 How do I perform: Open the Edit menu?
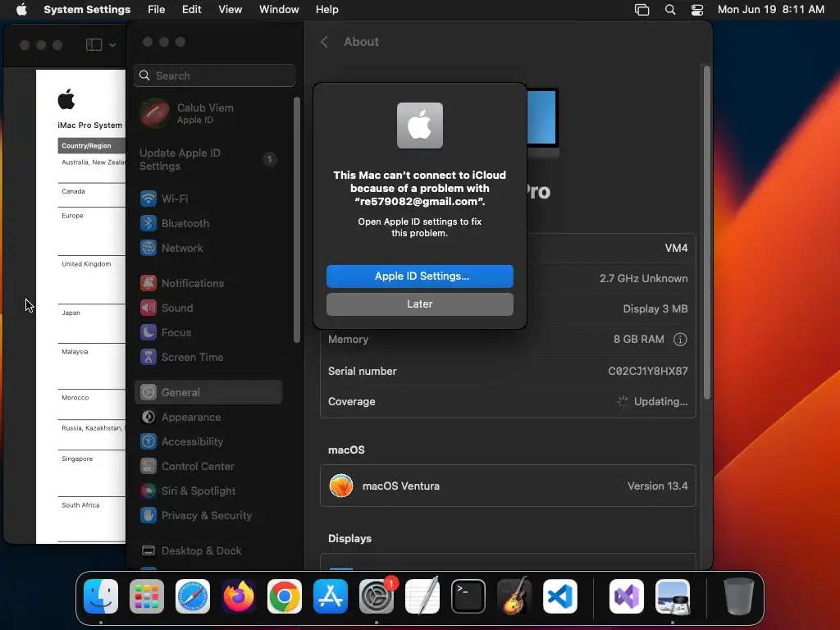click(x=191, y=10)
